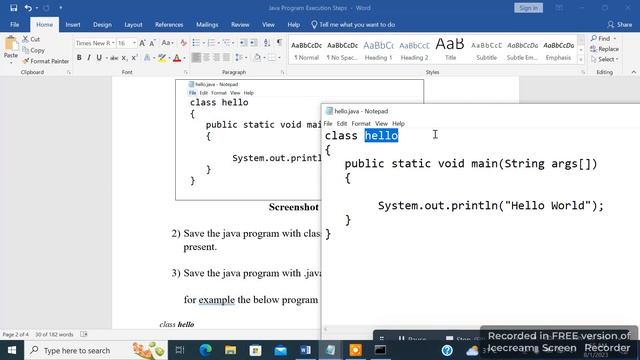
Task: Toggle Strikethrough formatting
Action: (114, 58)
